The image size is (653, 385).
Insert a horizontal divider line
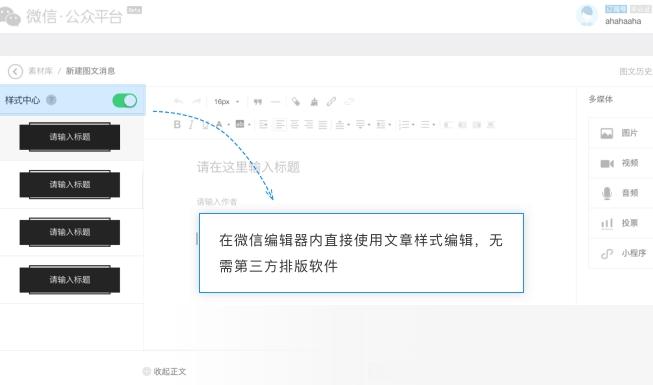pos(275,101)
